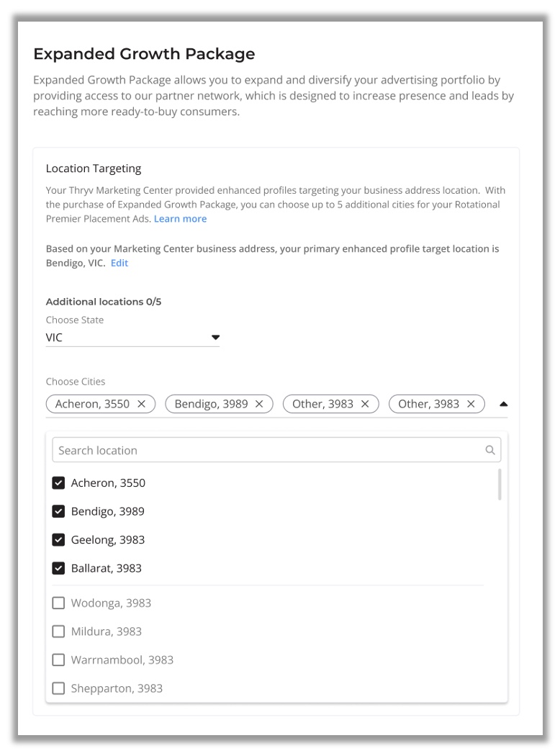Remove the last Other, 3983 chip
Screen dimensions: 560x756
tap(471, 404)
